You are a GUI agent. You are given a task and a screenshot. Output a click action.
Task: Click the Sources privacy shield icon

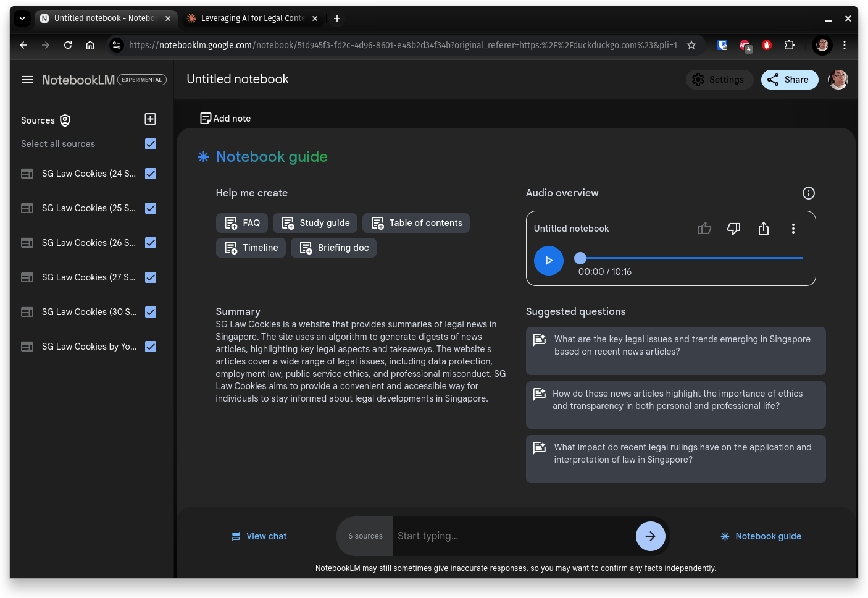point(65,120)
